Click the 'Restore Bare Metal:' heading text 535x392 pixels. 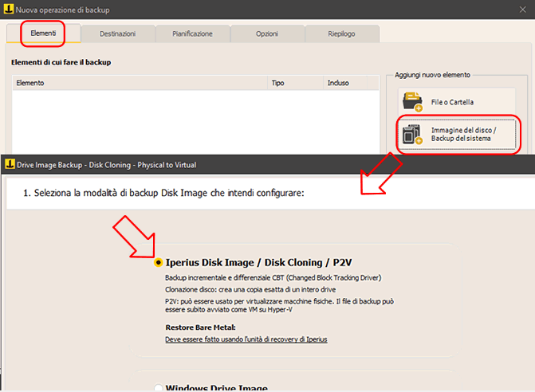point(200,327)
